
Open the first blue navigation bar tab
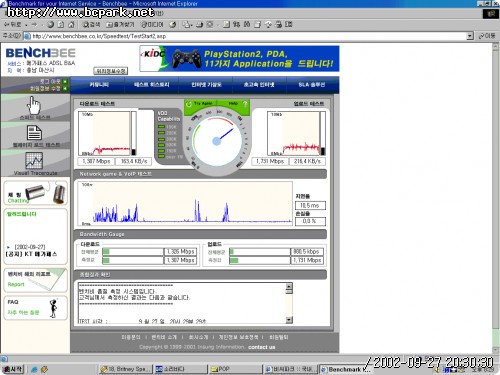99,85
